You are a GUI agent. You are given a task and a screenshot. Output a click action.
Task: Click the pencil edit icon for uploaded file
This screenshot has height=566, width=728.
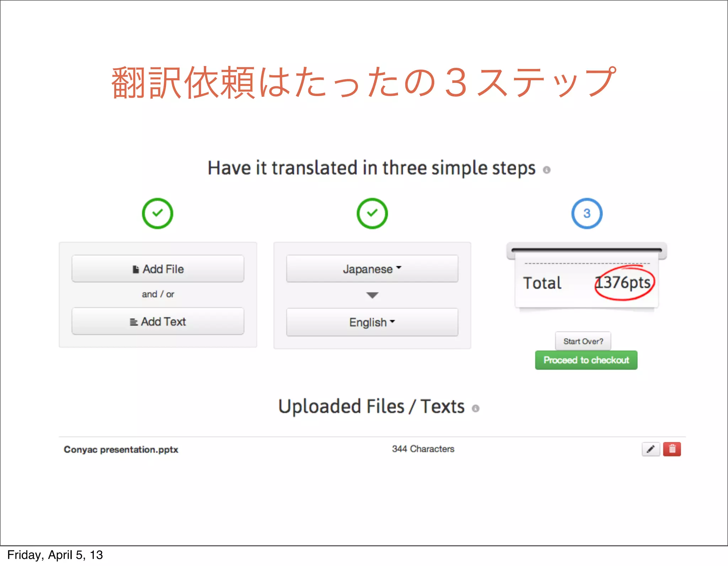coord(651,449)
